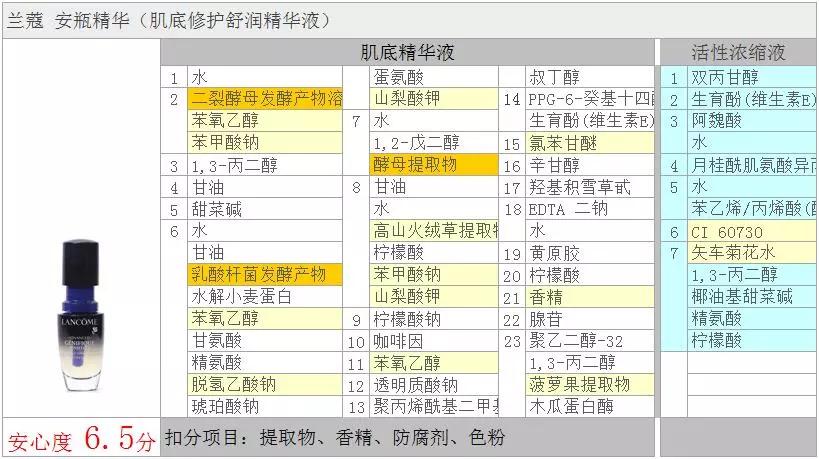Click the CI 60730 colorant cell

[752, 231]
